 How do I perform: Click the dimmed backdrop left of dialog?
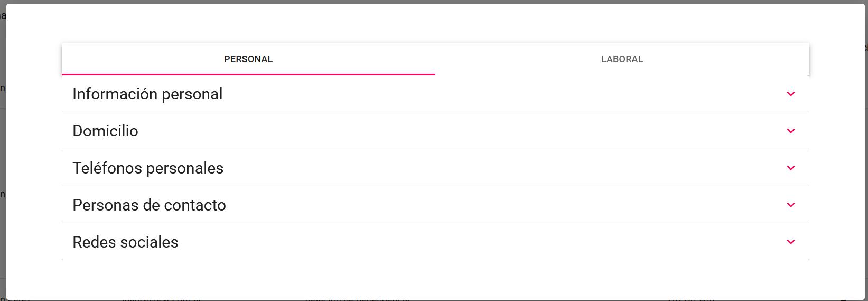[x=3, y=148]
